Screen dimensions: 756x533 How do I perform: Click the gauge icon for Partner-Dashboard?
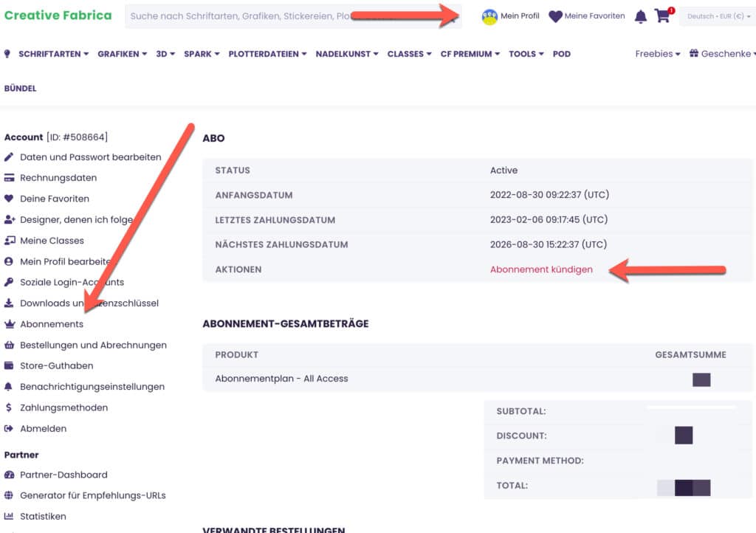pos(9,475)
